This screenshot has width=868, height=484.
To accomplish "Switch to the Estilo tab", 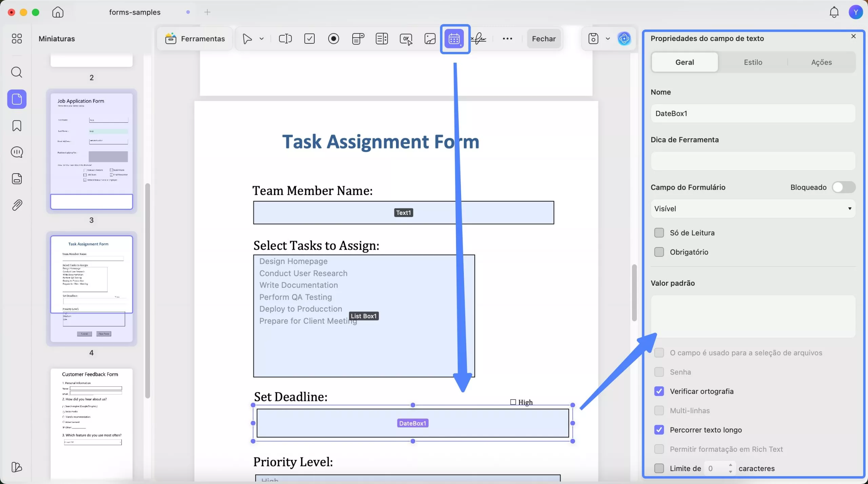I will coord(753,62).
